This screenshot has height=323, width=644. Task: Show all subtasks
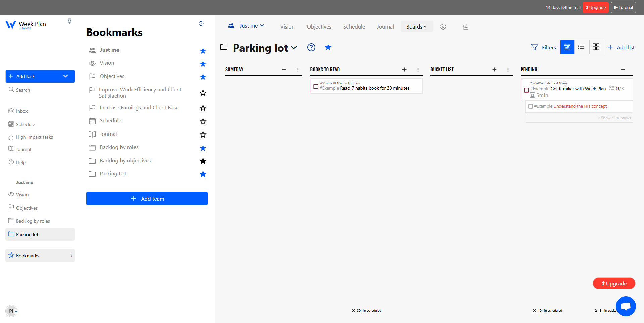click(x=614, y=118)
